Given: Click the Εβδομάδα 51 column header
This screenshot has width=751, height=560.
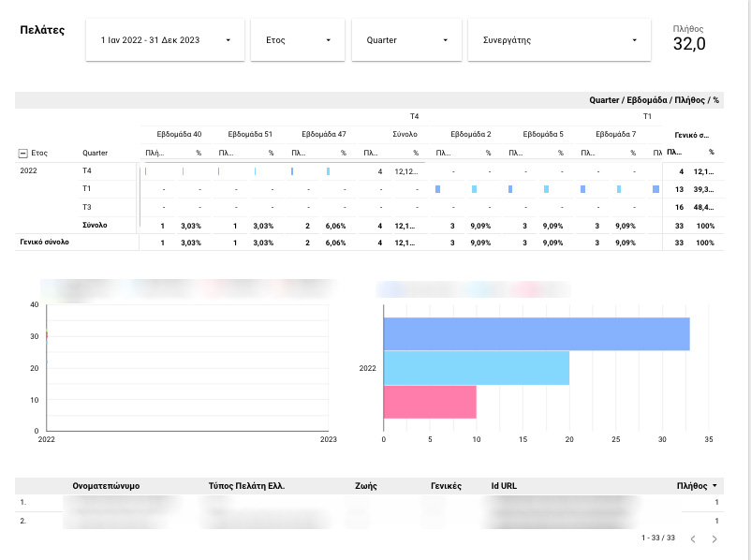Looking at the screenshot, I should pos(250,134).
